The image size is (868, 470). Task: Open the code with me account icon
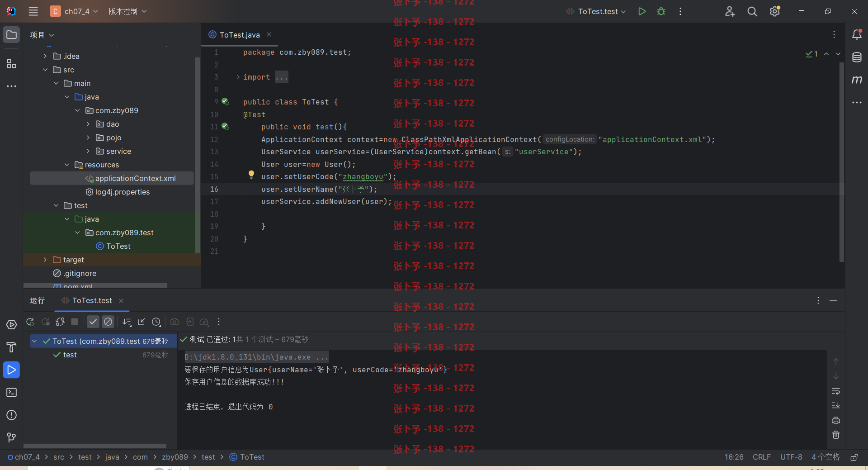[730, 11]
